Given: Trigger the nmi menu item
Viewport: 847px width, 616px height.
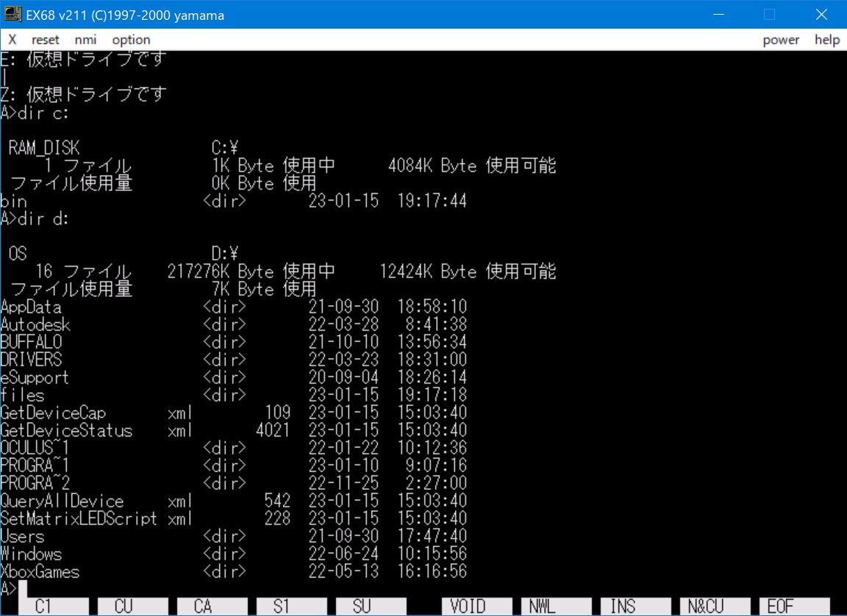Looking at the screenshot, I should 85,40.
